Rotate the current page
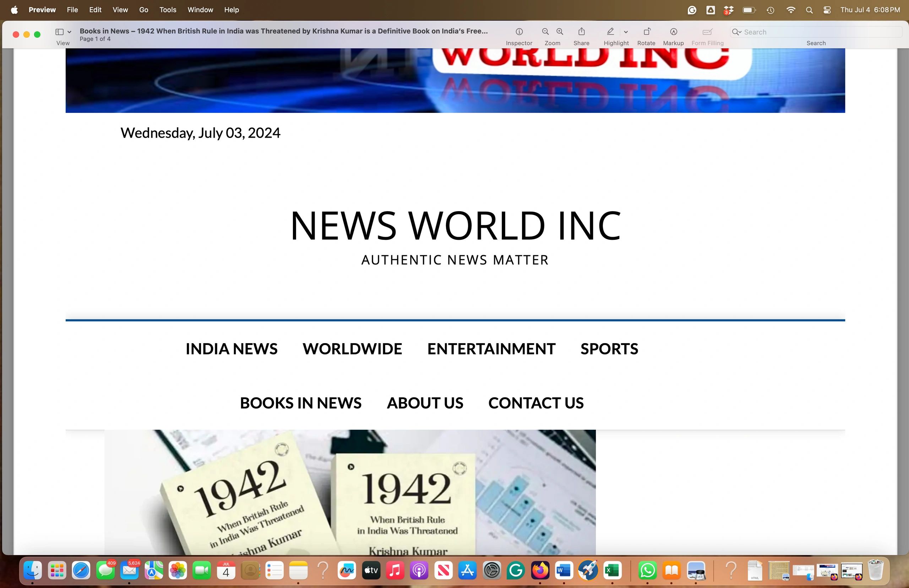 [x=646, y=32]
